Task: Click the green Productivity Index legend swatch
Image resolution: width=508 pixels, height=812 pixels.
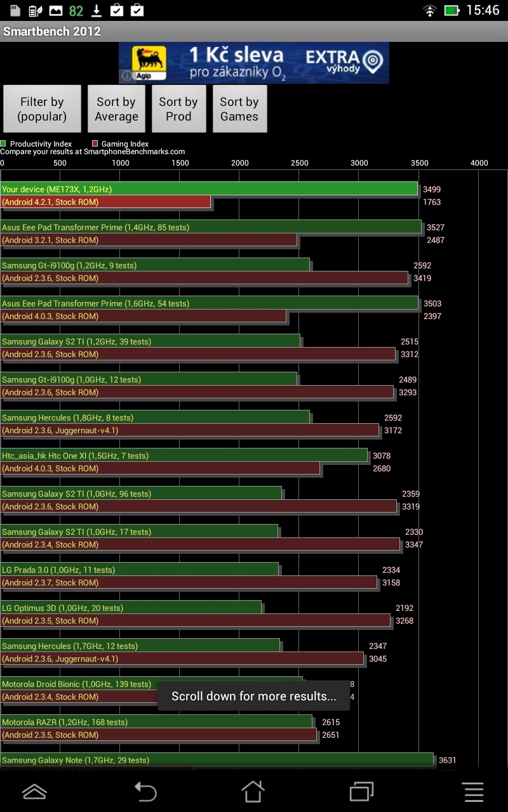Action: (x=4, y=144)
